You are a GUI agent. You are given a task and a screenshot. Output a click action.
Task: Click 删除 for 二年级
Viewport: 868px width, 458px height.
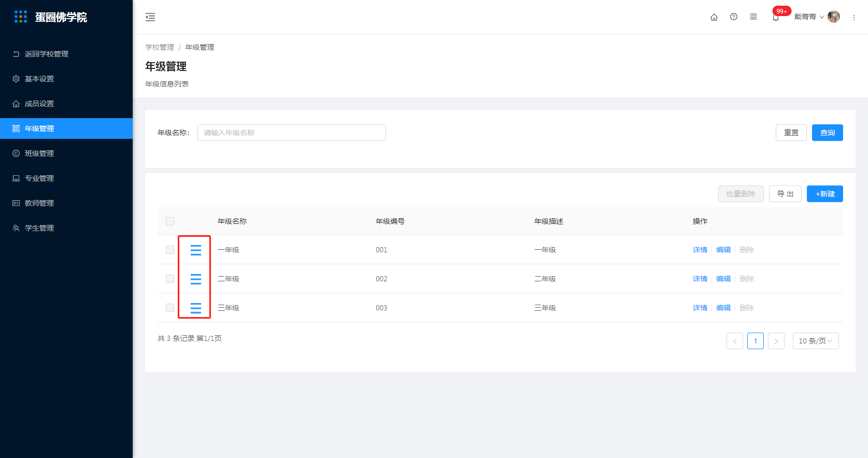tap(747, 279)
